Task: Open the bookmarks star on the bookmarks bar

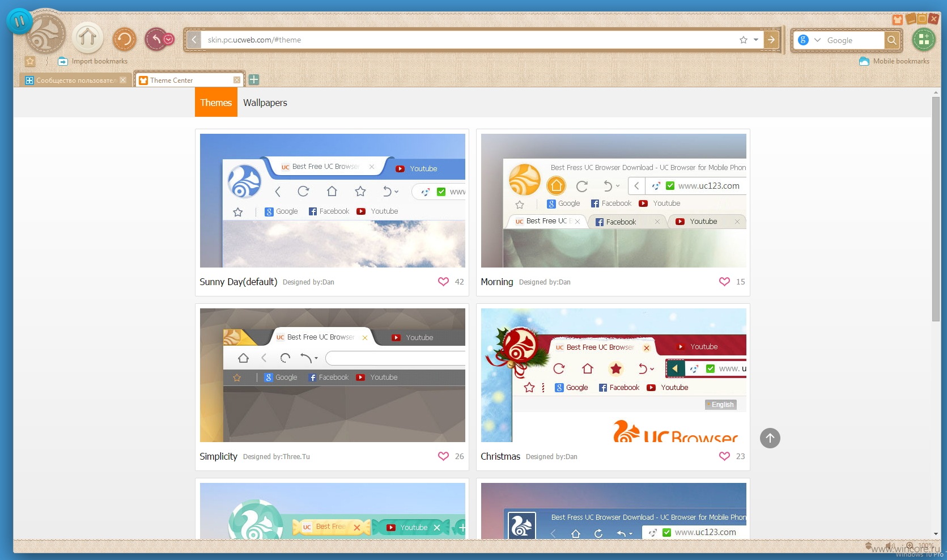Action: (x=31, y=61)
